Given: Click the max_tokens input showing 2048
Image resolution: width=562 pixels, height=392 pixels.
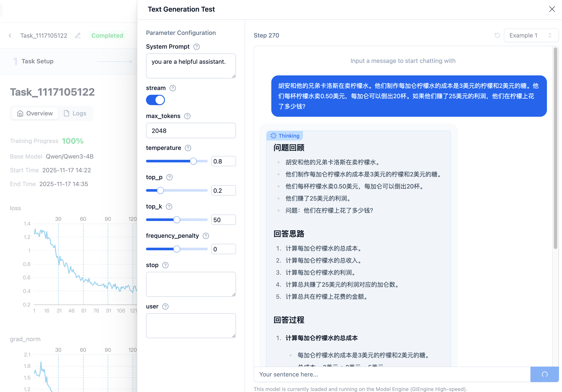Looking at the screenshot, I should coord(191,131).
